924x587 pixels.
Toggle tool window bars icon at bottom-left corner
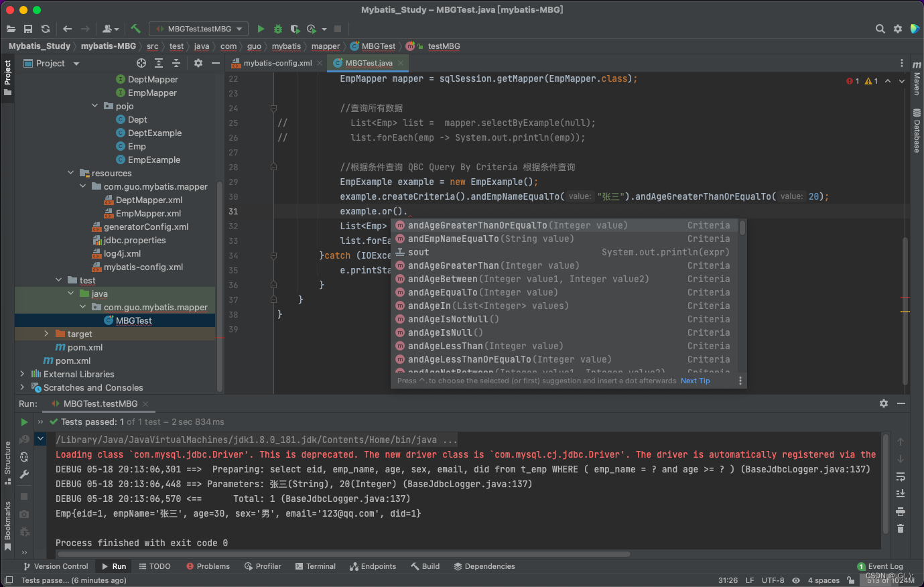click(9, 580)
